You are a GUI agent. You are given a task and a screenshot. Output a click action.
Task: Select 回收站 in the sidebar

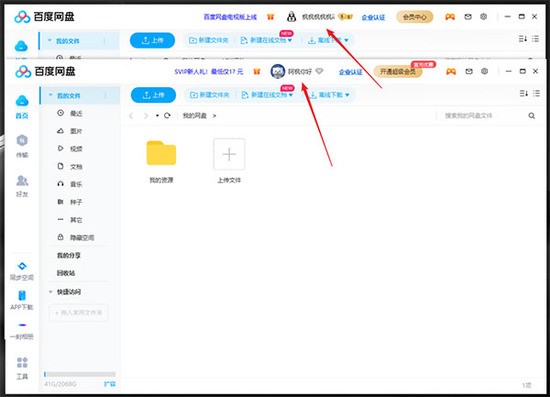click(x=66, y=273)
